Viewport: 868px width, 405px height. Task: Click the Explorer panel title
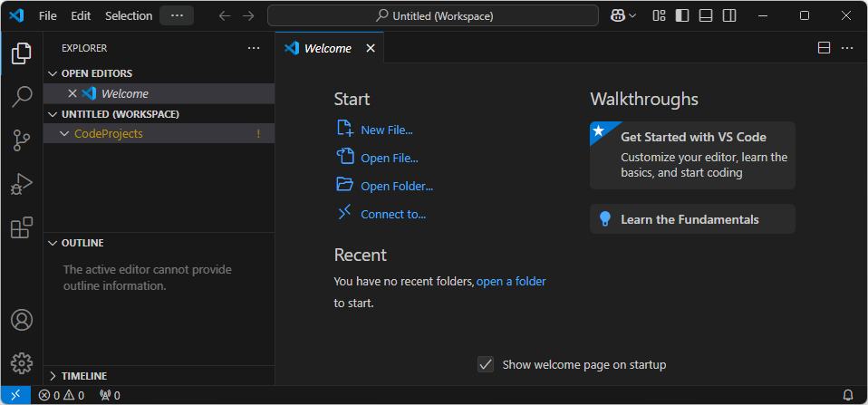[x=84, y=48]
